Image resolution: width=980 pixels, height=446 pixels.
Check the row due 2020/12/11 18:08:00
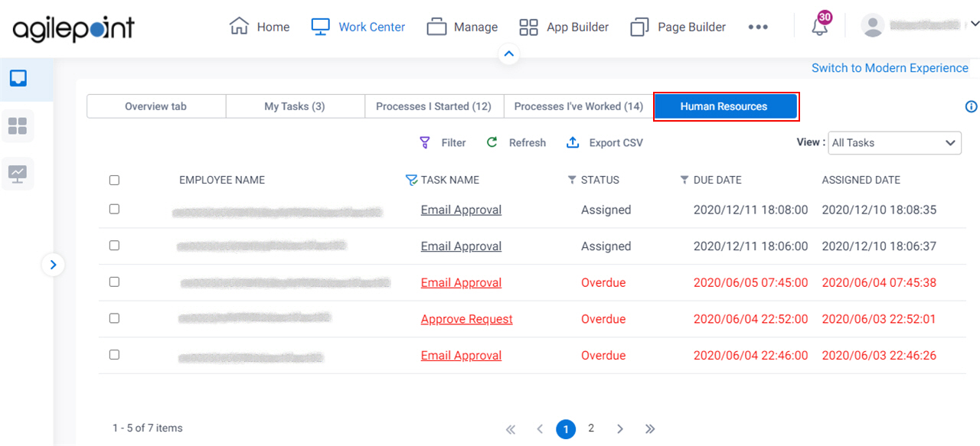(x=114, y=209)
